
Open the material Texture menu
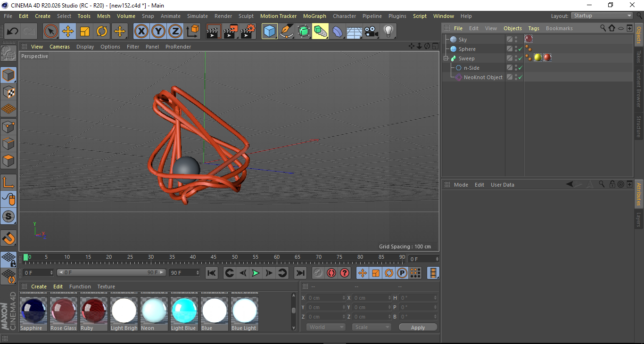[106, 287]
